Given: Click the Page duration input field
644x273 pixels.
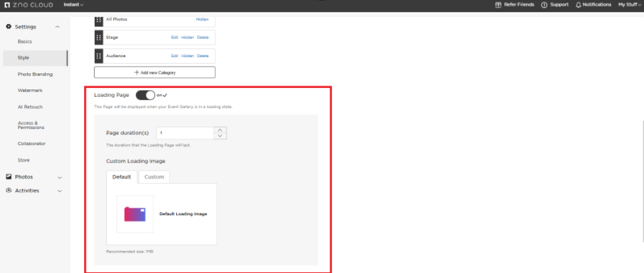Looking at the screenshot, I should [x=186, y=133].
